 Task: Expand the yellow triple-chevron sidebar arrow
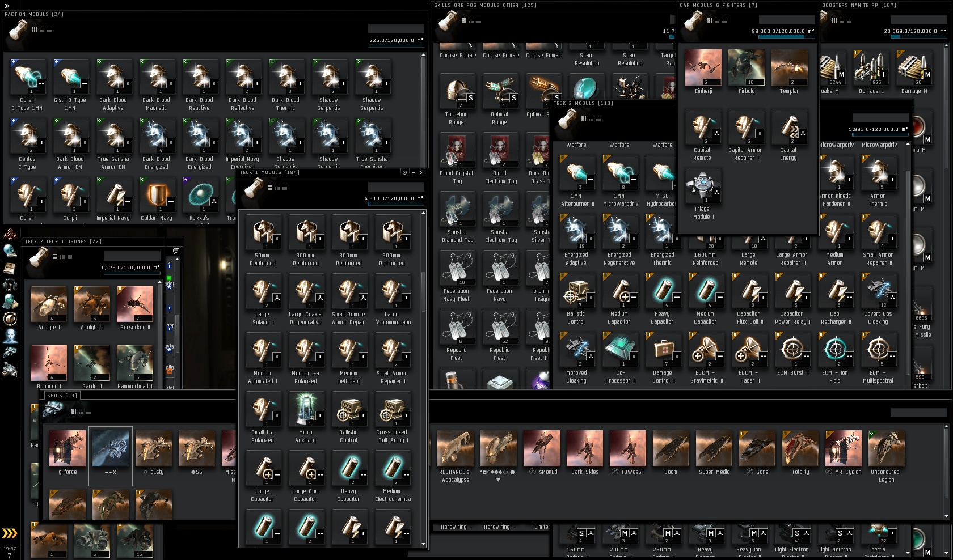10,533
